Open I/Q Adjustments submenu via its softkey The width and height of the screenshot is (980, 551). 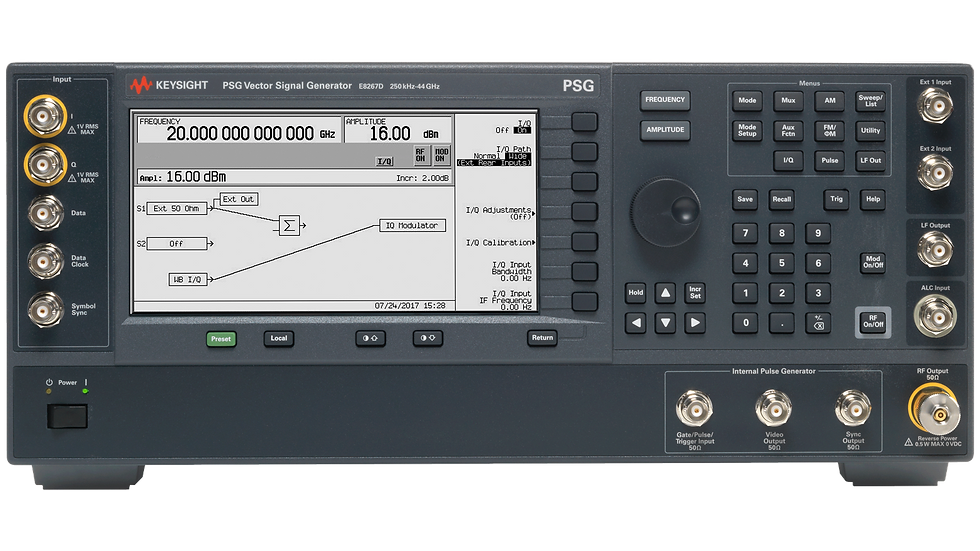[x=584, y=212]
